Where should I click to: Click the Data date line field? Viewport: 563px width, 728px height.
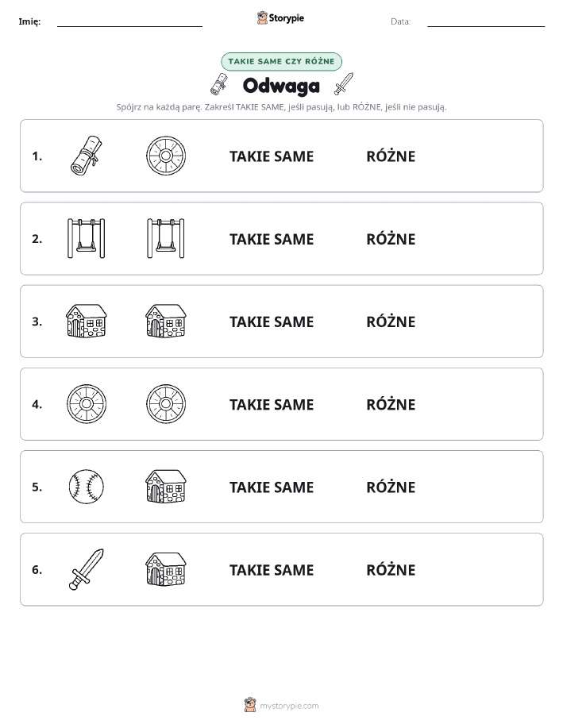(486, 22)
